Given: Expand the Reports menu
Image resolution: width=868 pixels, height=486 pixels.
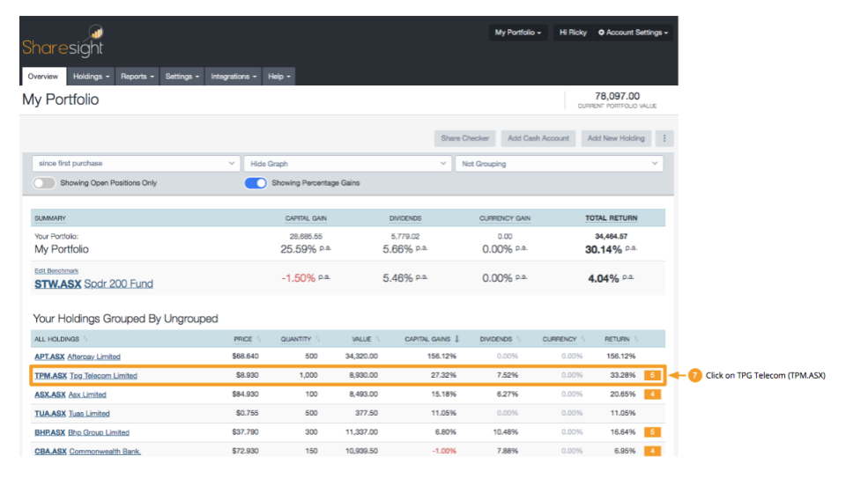Looking at the screenshot, I should coord(137,77).
